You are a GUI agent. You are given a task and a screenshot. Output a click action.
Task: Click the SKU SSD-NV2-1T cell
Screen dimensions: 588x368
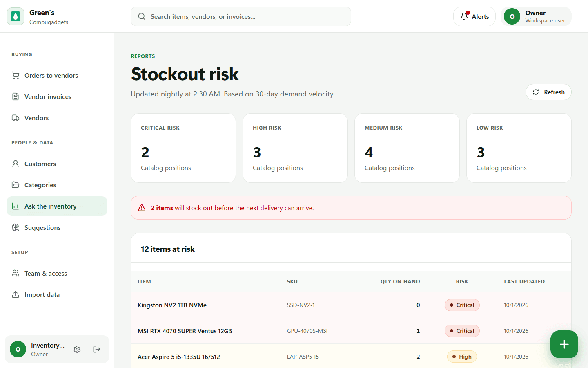[302, 305]
